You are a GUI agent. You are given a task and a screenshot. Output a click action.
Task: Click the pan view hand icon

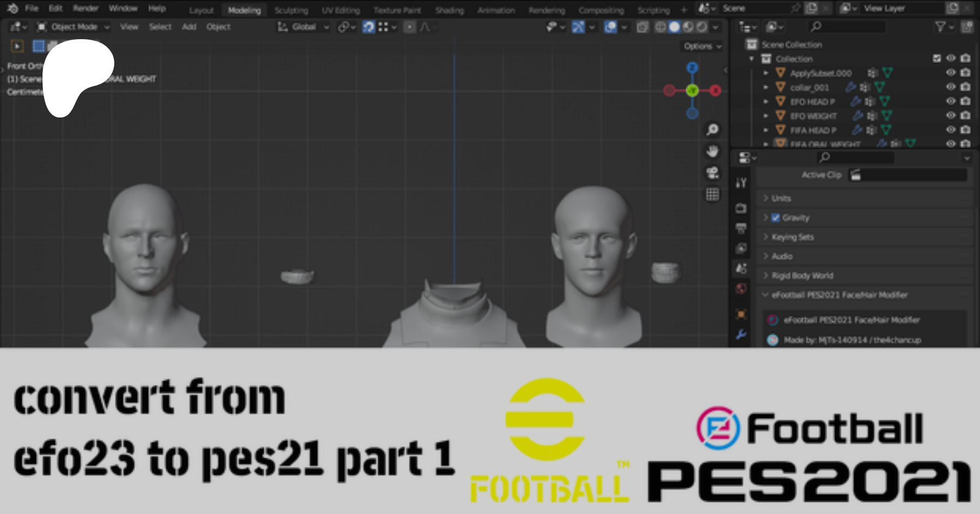712,151
